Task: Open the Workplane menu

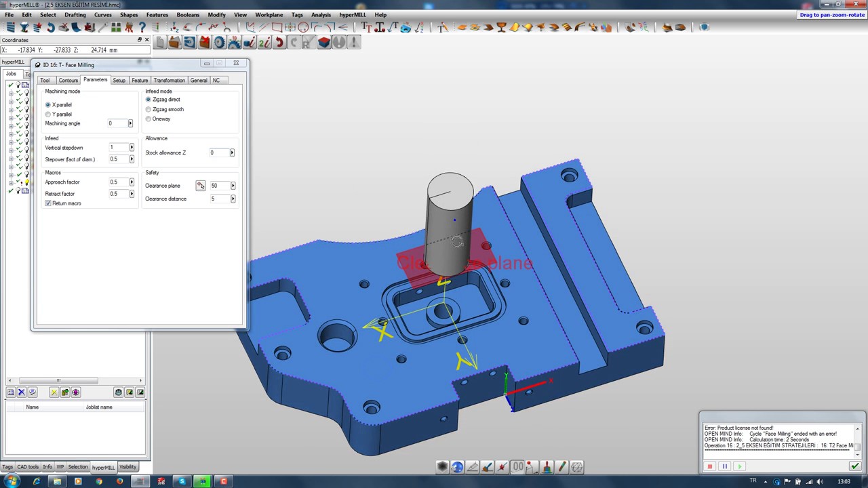Action: click(x=269, y=15)
